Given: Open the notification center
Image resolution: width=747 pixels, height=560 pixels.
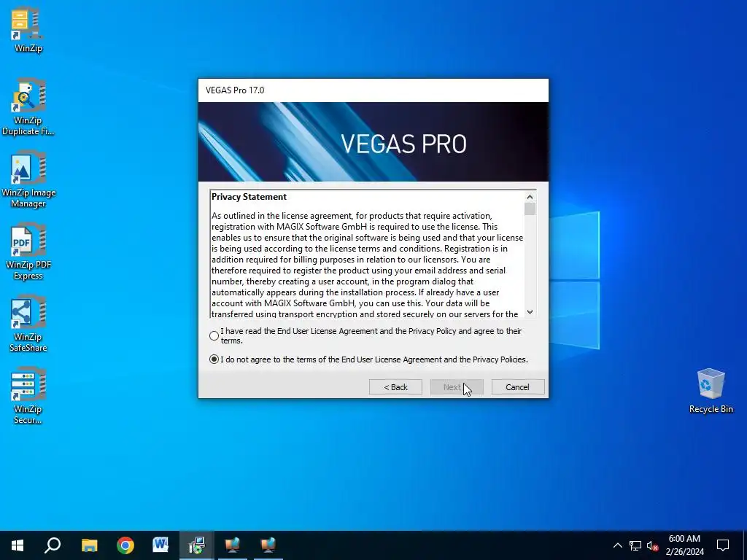Looking at the screenshot, I should [x=723, y=545].
